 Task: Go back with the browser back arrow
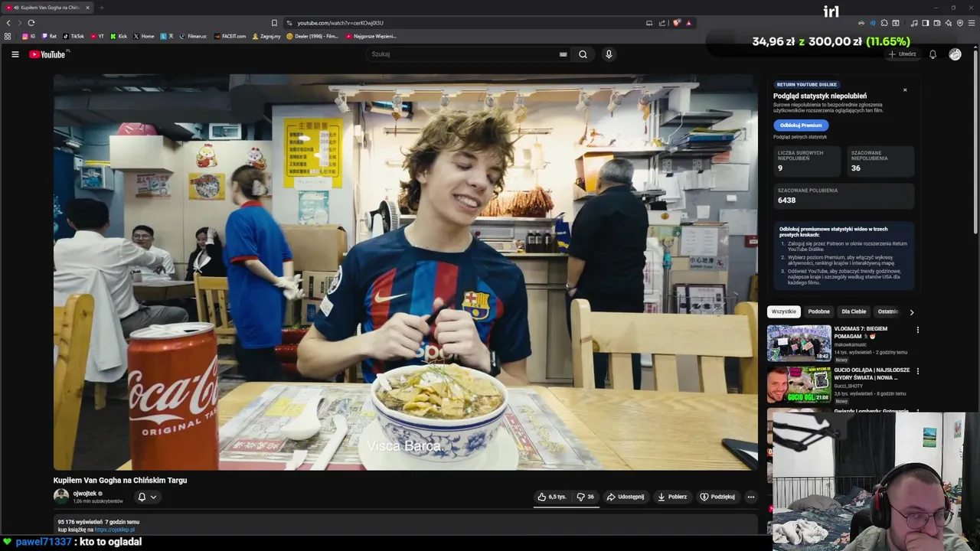[x=8, y=23]
